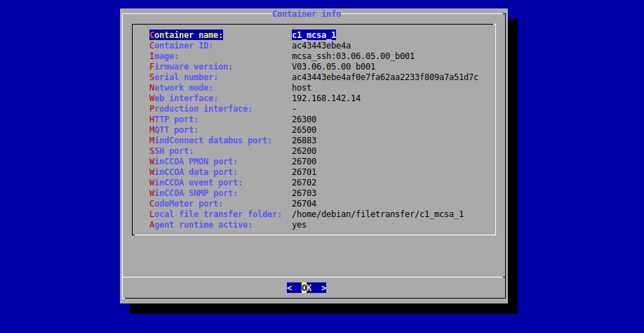This screenshot has width=644, height=333.
Task: Click the PMON port value '26700'
Action: [304, 162]
